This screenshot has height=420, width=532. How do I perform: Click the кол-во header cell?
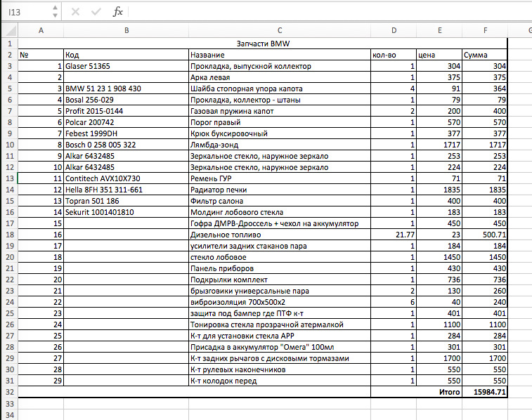pyautogui.click(x=394, y=55)
